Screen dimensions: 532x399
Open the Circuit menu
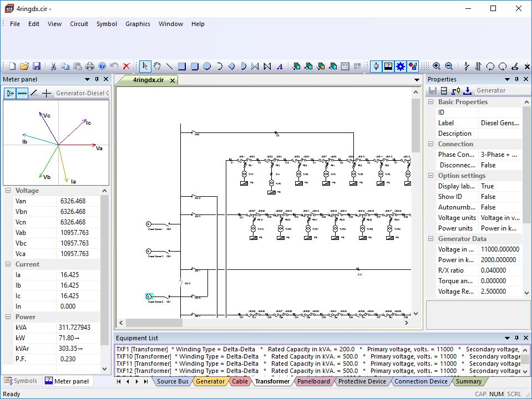79,24
